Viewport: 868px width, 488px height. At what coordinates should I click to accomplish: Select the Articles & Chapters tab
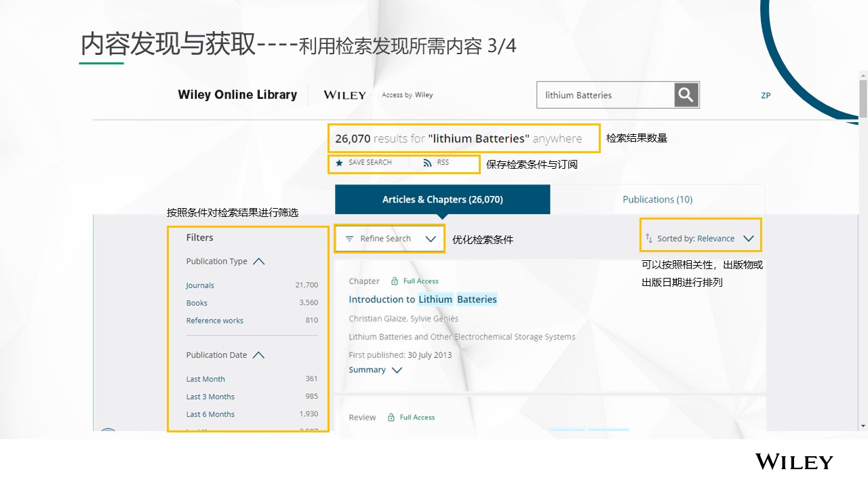click(x=443, y=199)
